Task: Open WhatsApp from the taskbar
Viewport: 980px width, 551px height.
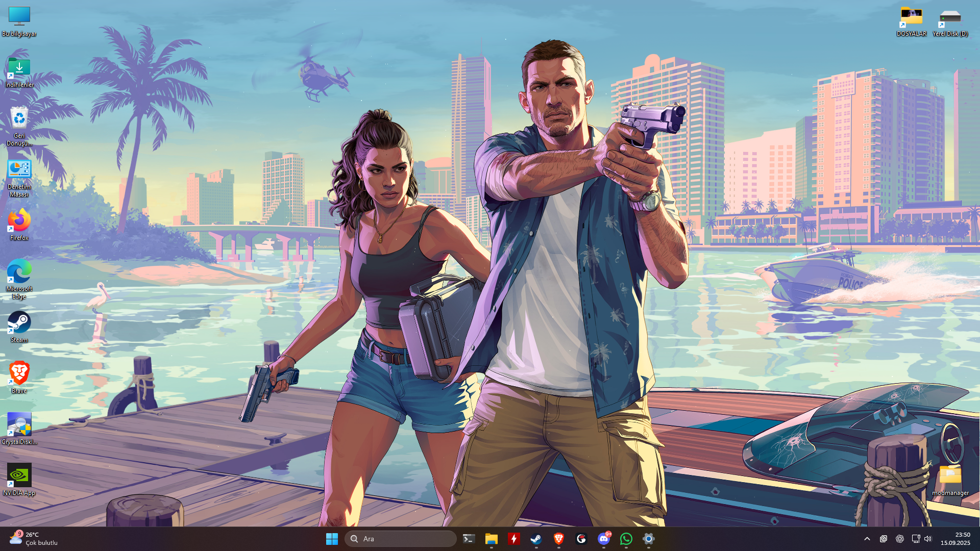Action: 626,539
